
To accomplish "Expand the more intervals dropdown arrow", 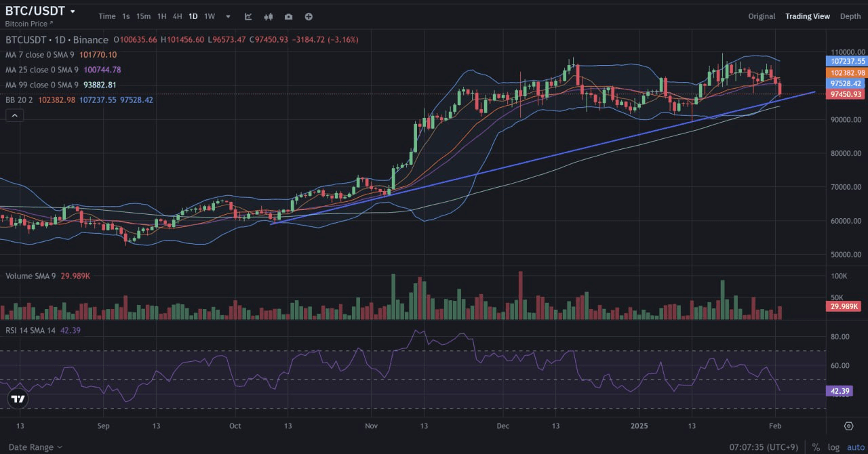I will (x=228, y=16).
